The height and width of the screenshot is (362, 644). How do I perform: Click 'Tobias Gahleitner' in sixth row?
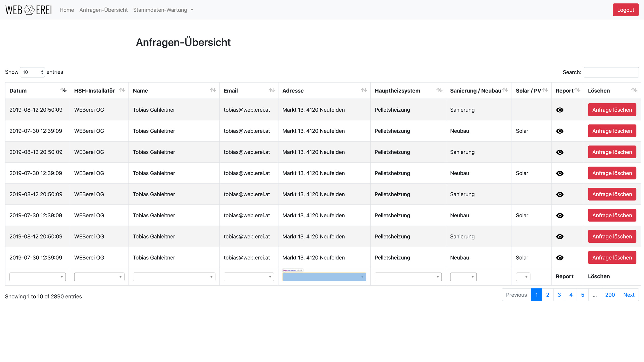click(154, 216)
